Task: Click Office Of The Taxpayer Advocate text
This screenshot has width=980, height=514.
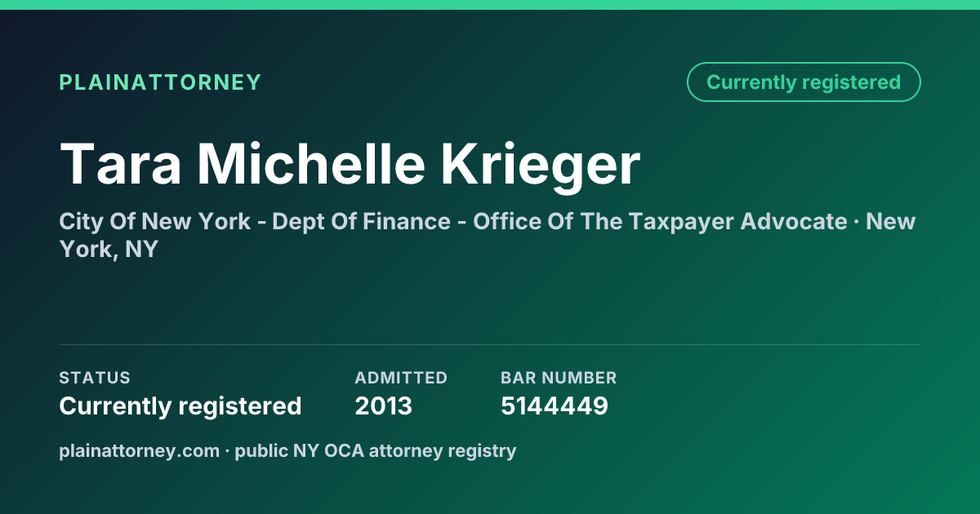Action: click(x=660, y=221)
